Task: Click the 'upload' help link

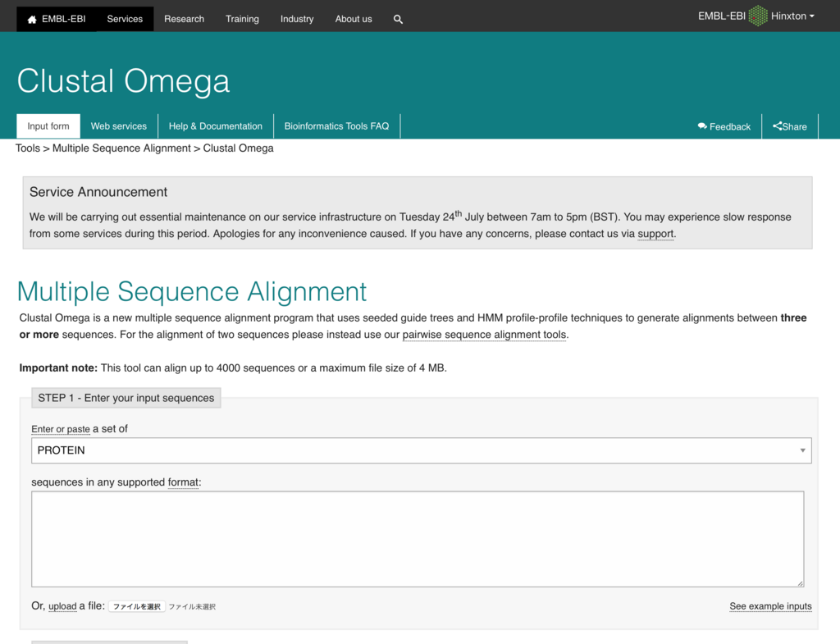Action: (62, 606)
